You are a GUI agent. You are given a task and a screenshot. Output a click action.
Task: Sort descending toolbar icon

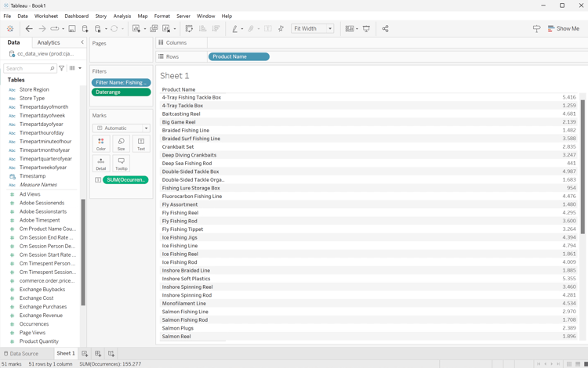[x=216, y=29]
